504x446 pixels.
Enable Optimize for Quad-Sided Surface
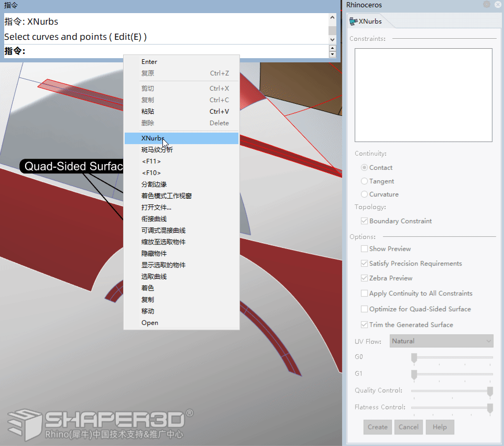click(364, 309)
